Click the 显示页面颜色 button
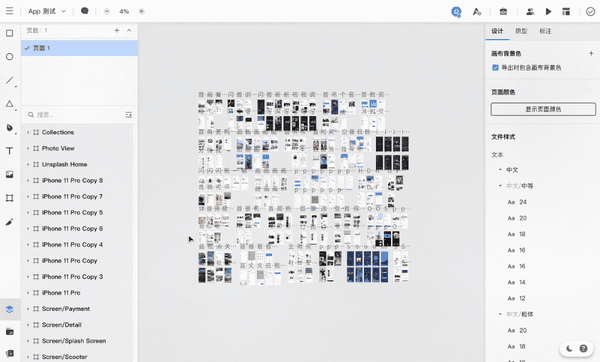Screen dimensions: 600x362 point(543,109)
